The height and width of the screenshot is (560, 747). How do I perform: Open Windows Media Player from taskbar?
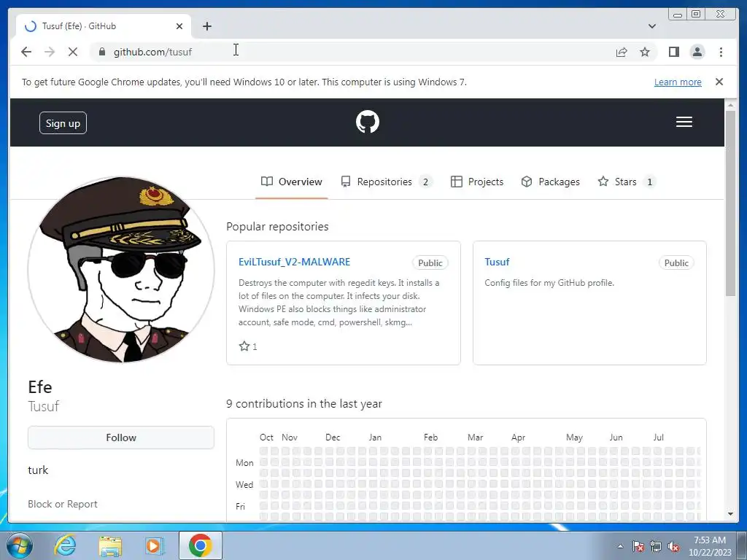click(x=155, y=545)
